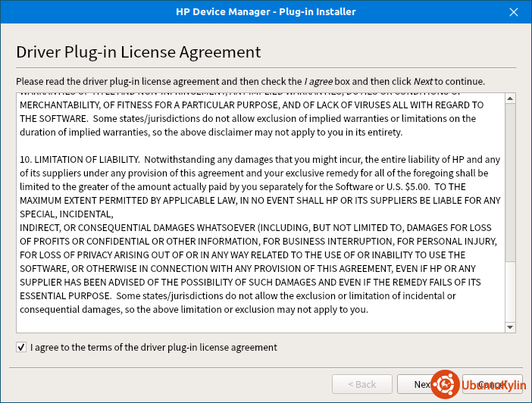532x403 pixels.
Task: Click the Ubuntu Kylin circular logo
Action: pyautogui.click(x=445, y=384)
